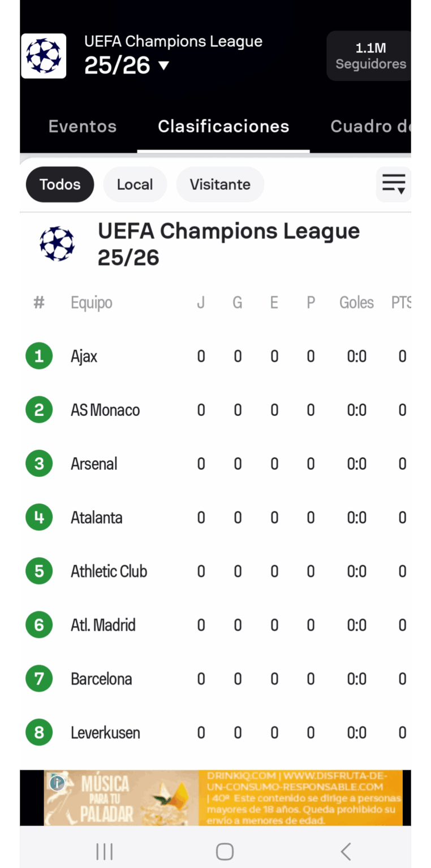
Task: Open the season 25/26 dropdown arrow
Action: [x=164, y=66]
